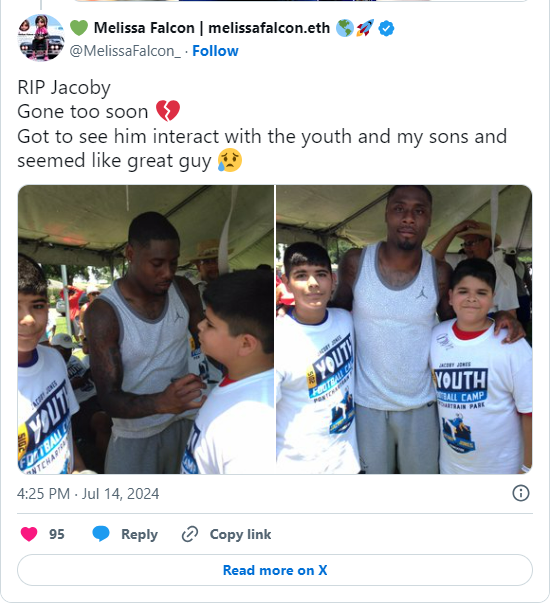This screenshot has height=607, width=551.
Task: Click the Copy link text
Action: [240, 534]
